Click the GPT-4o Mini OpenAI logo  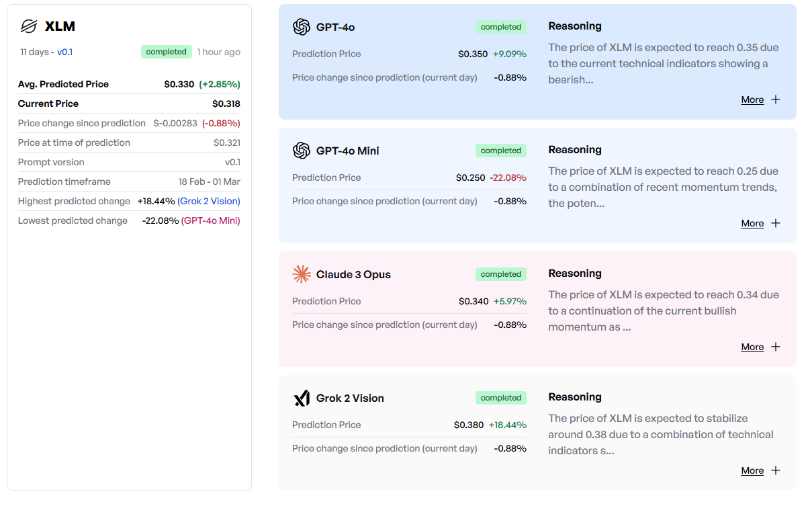point(302,151)
